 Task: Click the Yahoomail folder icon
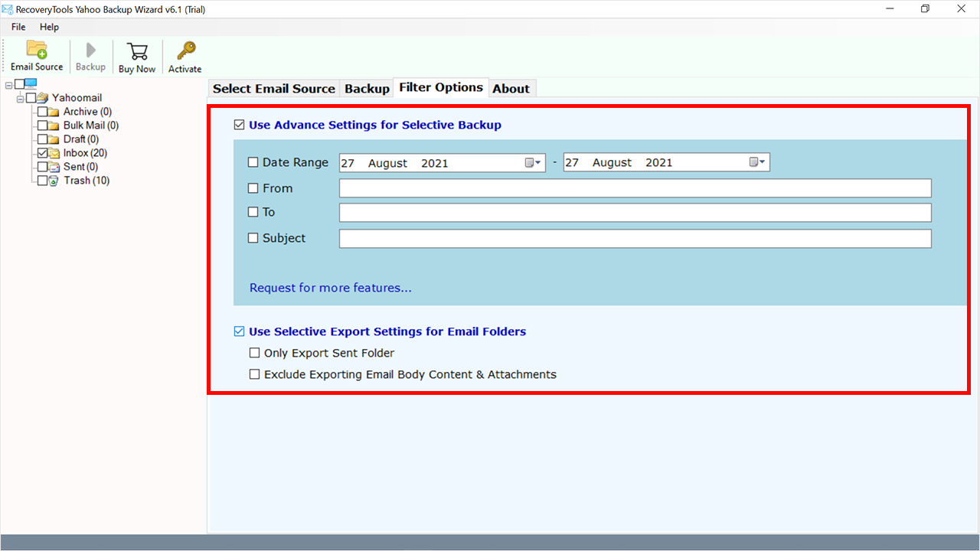42,98
